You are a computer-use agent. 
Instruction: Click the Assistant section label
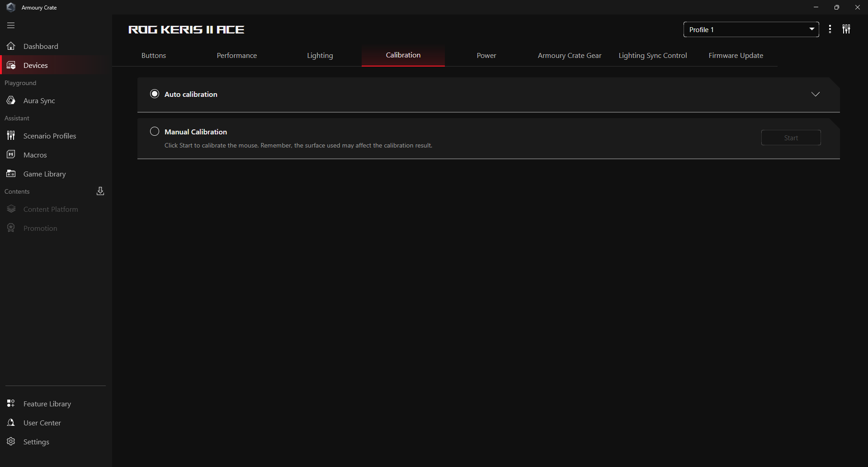[x=17, y=118]
